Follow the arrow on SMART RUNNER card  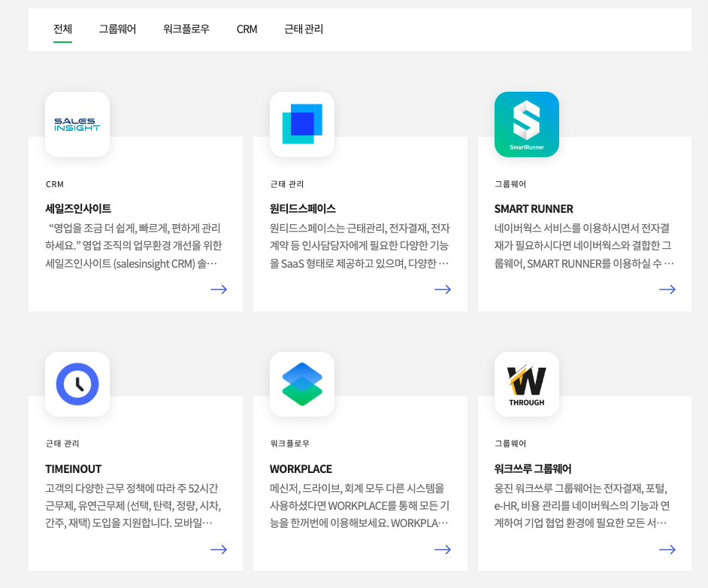click(x=667, y=289)
